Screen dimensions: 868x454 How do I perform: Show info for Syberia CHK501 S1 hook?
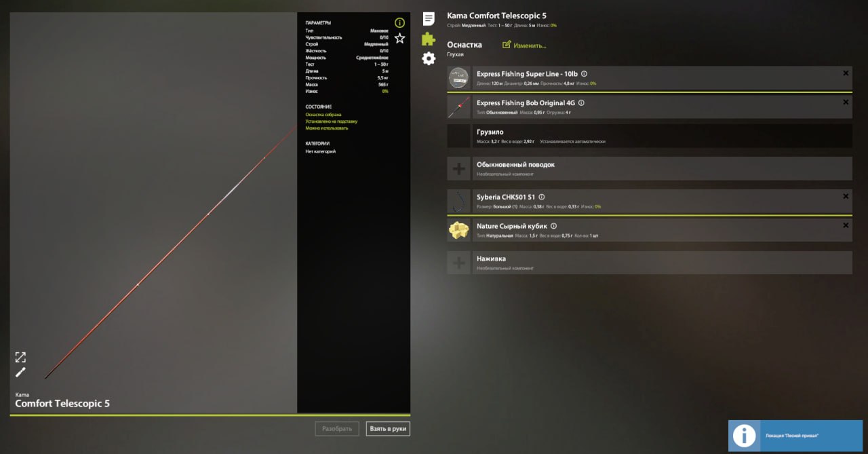[542, 197]
